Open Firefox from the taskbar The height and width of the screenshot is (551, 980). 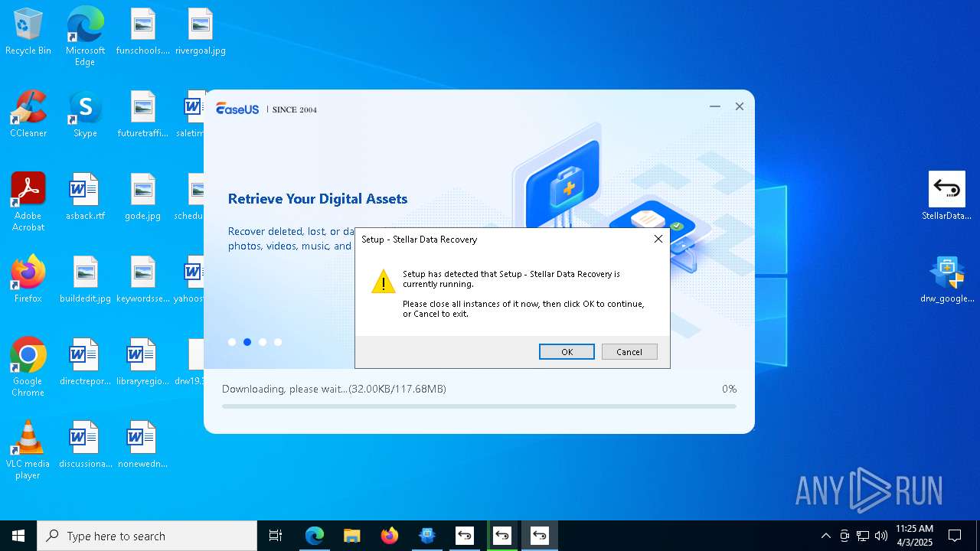(x=389, y=536)
